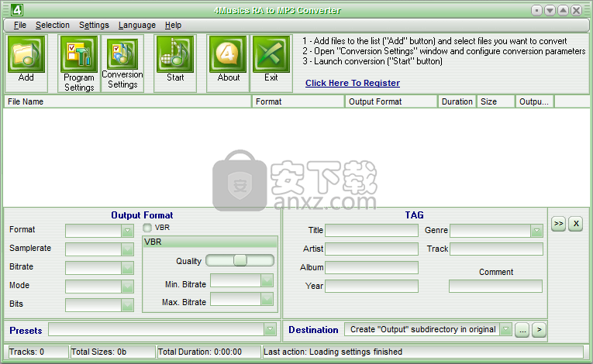Open the Language menu
Image resolution: width=593 pixels, height=364 pixels.
(x=137, y=25)
